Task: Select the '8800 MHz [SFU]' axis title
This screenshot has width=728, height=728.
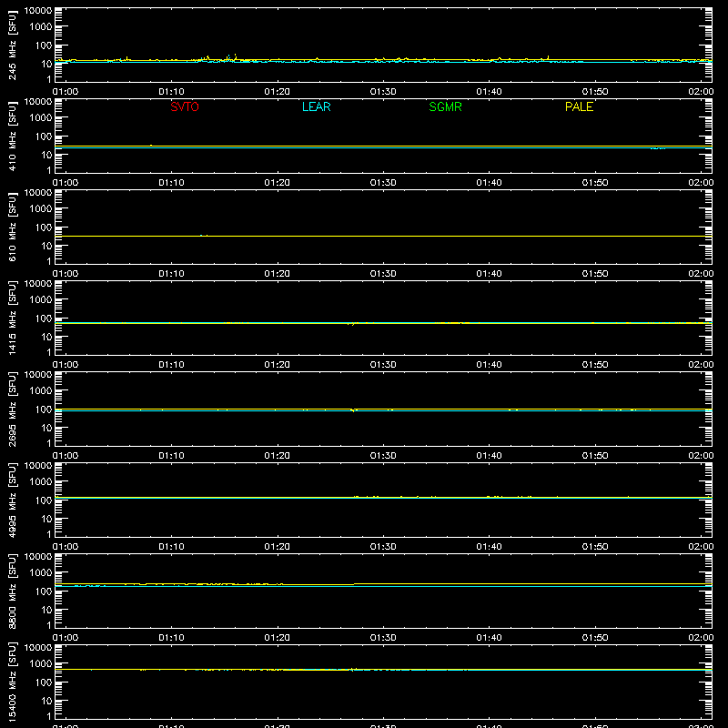Action: tap(12, 591)
